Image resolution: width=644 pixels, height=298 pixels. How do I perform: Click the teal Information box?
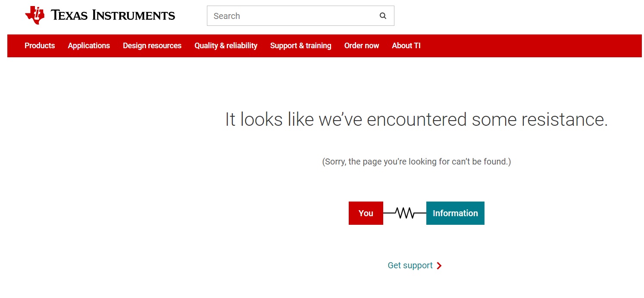(455, 213)
